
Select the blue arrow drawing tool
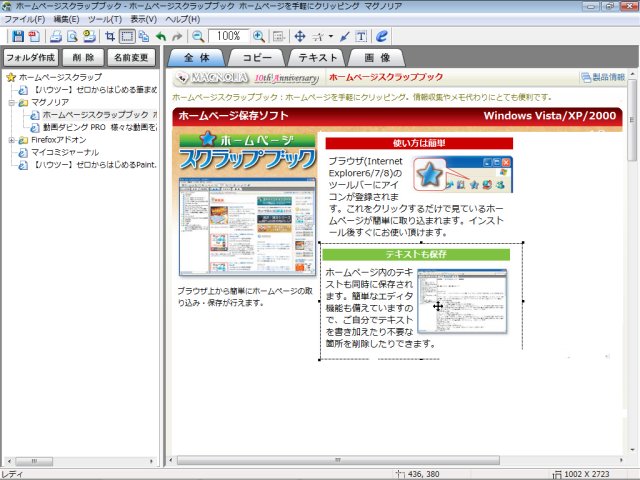click(x=344, y=36)
